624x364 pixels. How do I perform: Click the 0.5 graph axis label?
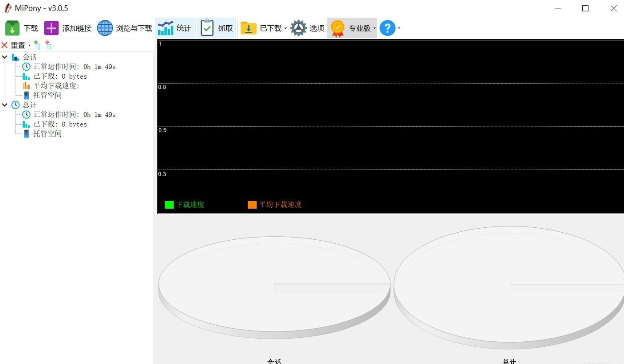point(162,130)
